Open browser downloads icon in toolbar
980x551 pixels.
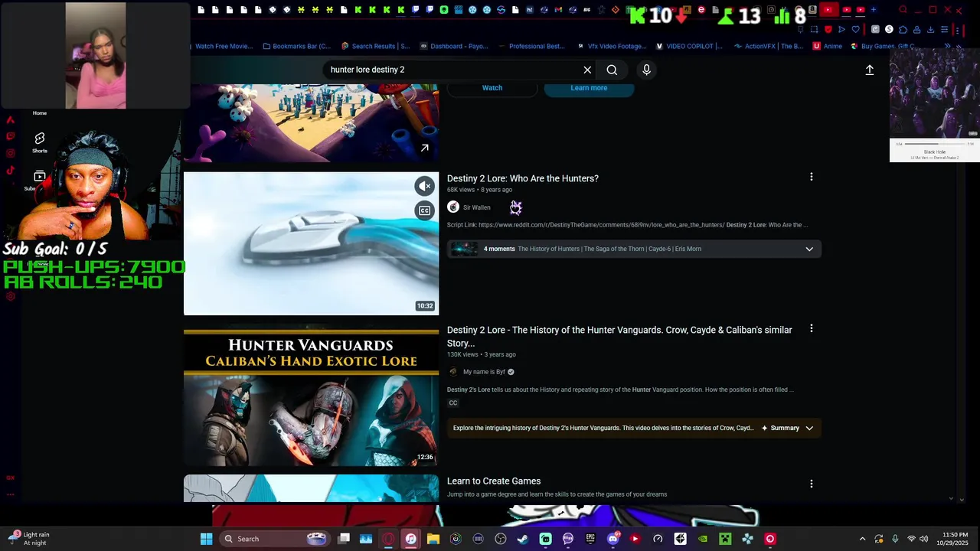[930, 30]
